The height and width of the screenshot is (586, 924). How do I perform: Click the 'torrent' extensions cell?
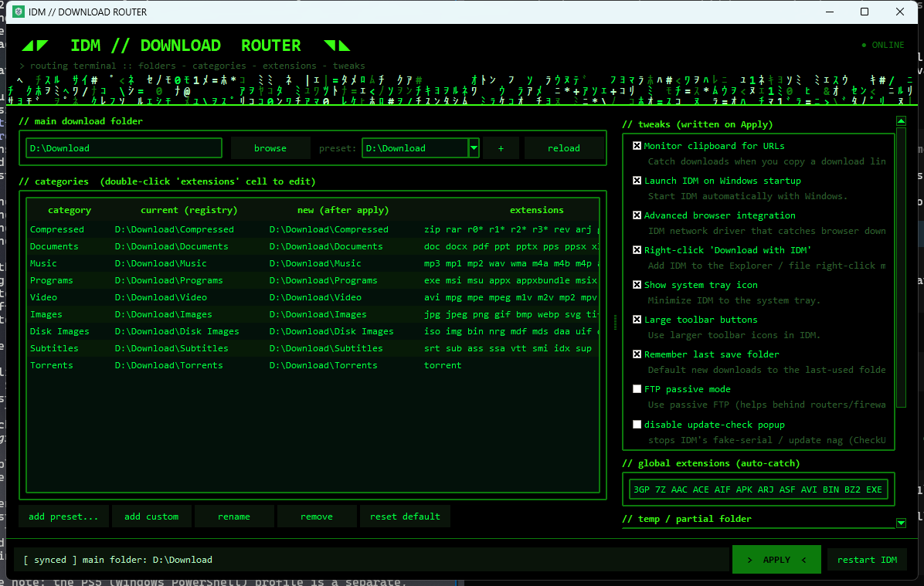pyautogui.click(x=511, y=365)
